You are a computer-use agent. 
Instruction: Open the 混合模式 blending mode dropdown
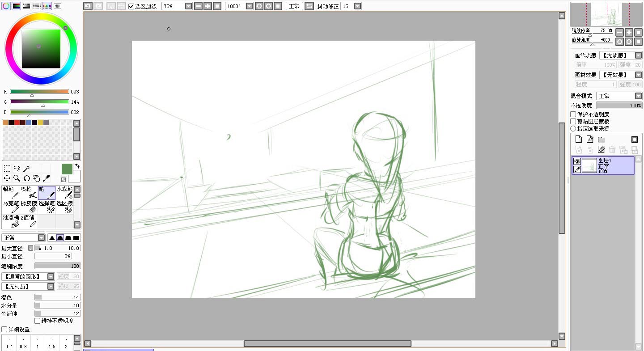tap(638, 96)
